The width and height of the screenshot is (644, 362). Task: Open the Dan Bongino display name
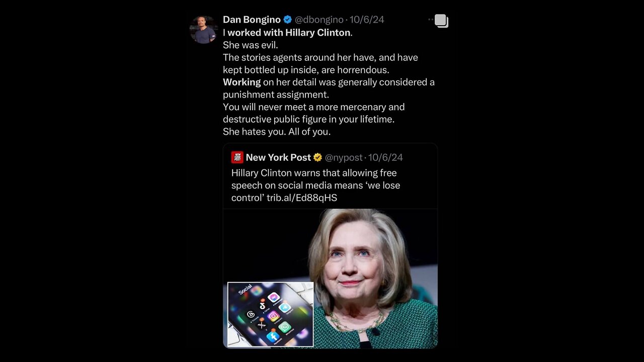click(252, 20)
